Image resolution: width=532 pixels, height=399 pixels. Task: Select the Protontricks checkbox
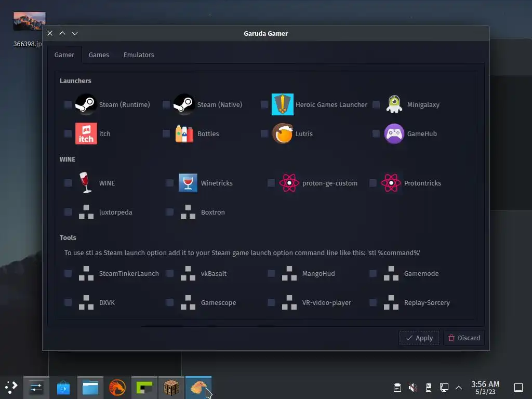[x=373, y=183]
